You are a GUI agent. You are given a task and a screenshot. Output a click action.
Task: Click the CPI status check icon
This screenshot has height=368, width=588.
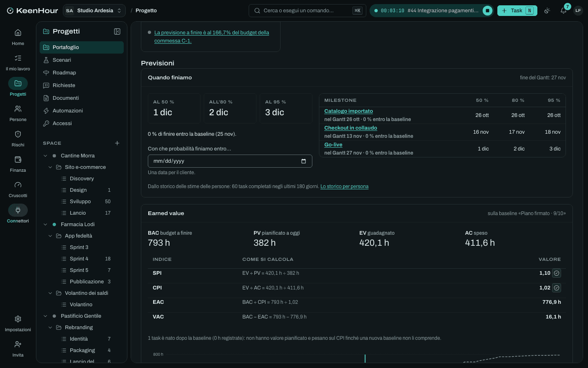pos(557,288)
